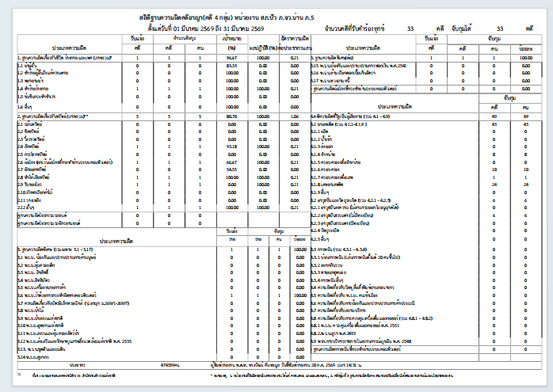This screenshot has height=392, width=553.
Task: Select row label 3.12 ending with พ.ศ. 2535
Action: [74, 341]
